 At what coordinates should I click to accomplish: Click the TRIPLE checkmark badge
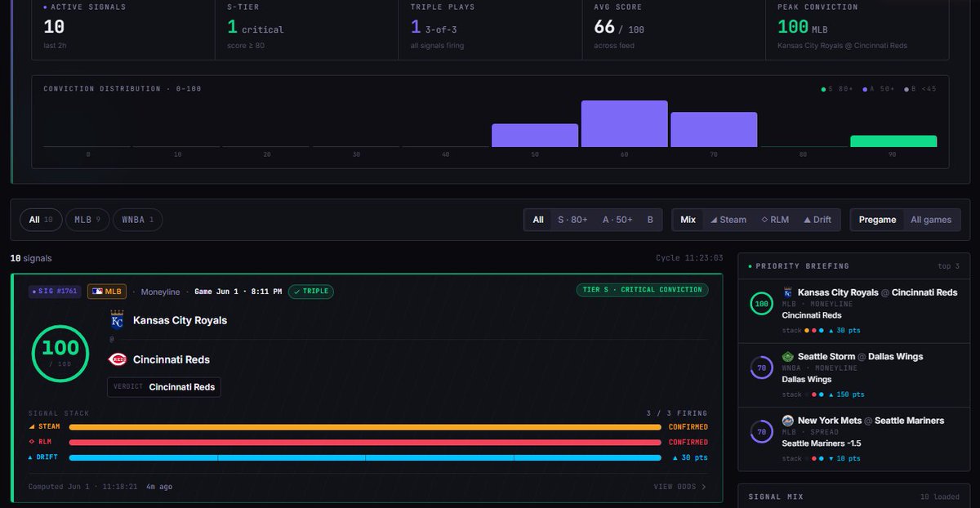[x=310, y=292]
